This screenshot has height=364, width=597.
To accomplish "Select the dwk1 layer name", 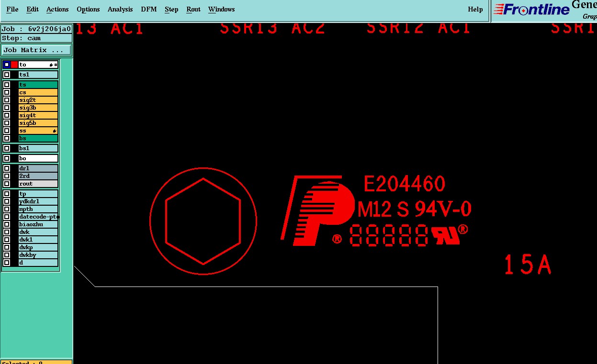I will (38, 240).
